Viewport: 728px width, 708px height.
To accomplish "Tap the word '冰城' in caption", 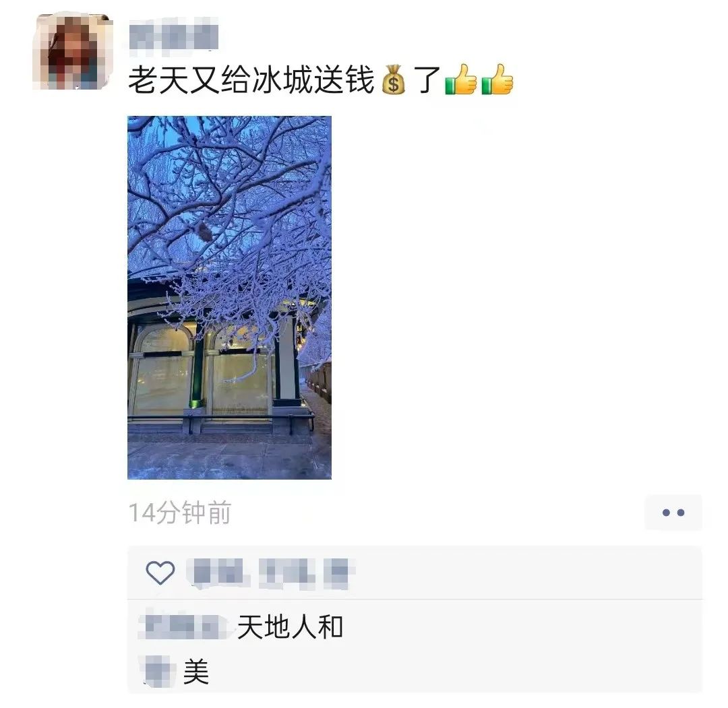I will 282,79.
